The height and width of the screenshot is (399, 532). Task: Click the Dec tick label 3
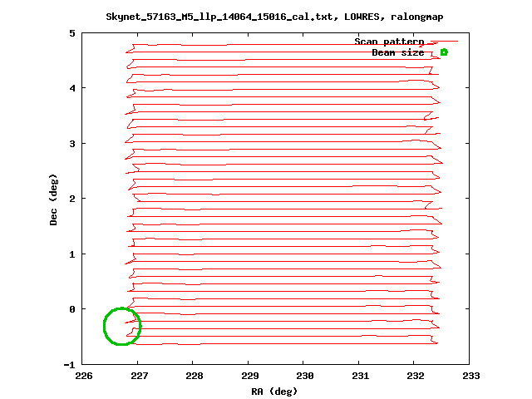click(72, 144)
